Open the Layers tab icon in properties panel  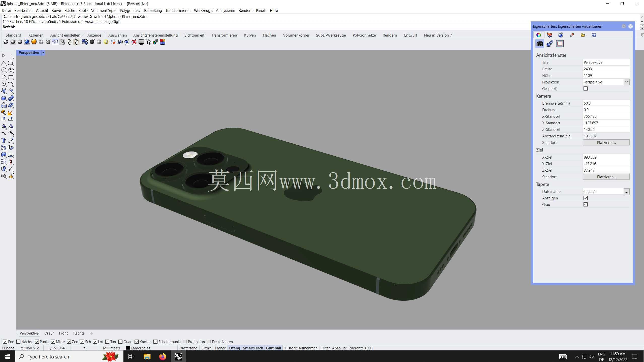click(x=550, y=35)
